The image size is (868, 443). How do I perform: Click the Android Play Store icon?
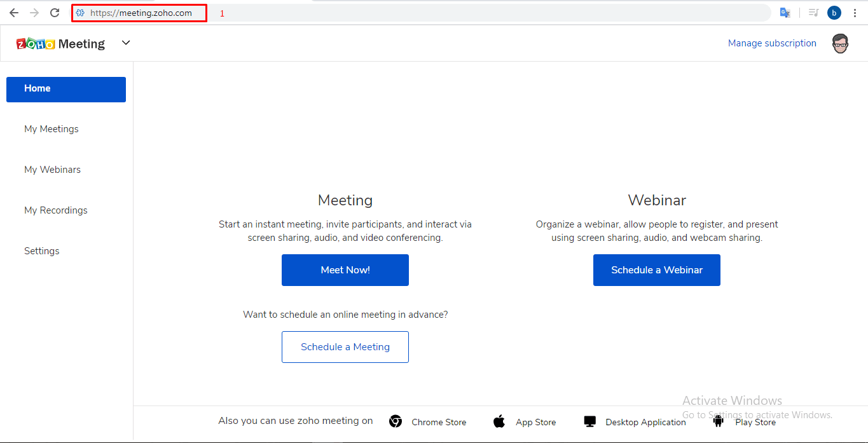pyautogui.click(x=719, y=421)
